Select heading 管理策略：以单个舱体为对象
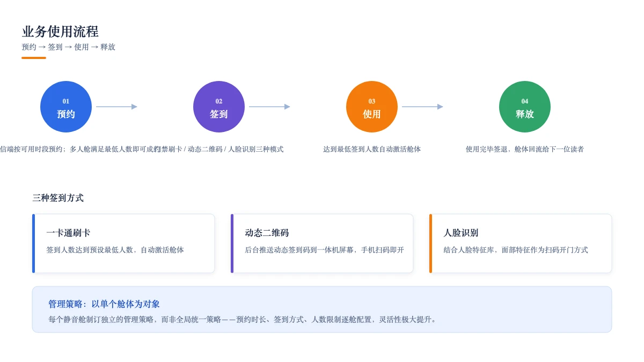The height and width of the screenshot is (362, 644). click(104, 304)
